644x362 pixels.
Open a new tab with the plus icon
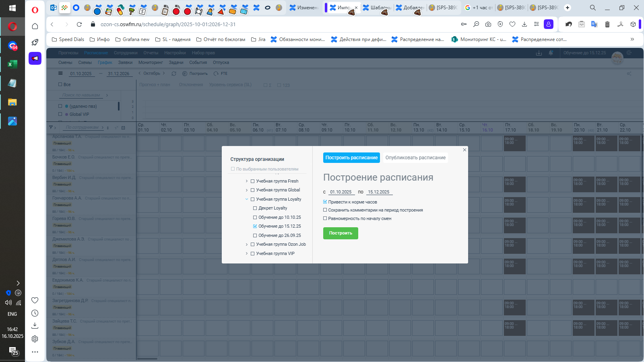pyautogui.click(x=568, y=8)
